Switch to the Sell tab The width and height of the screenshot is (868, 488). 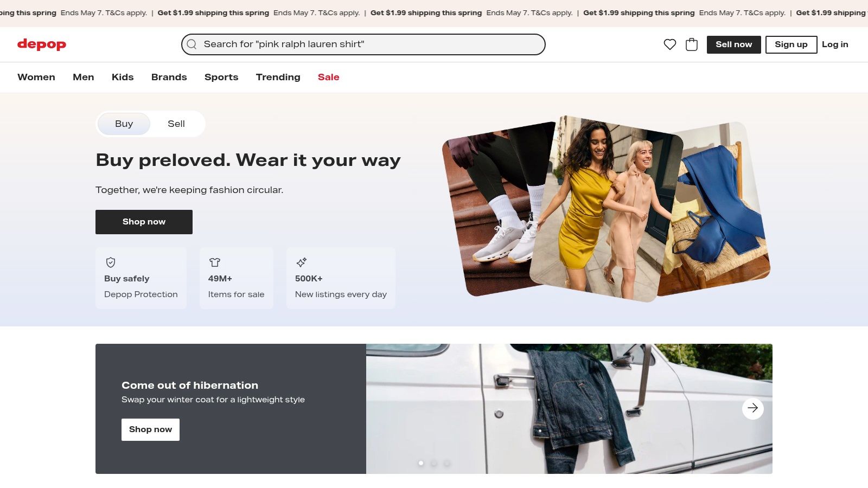pos(176,124)
